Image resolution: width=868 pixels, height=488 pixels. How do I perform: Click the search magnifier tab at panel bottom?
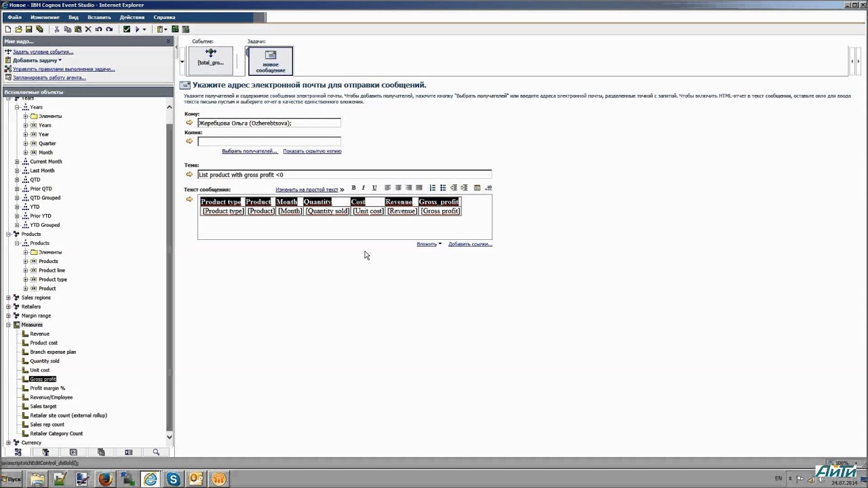[x=156, y=452]
